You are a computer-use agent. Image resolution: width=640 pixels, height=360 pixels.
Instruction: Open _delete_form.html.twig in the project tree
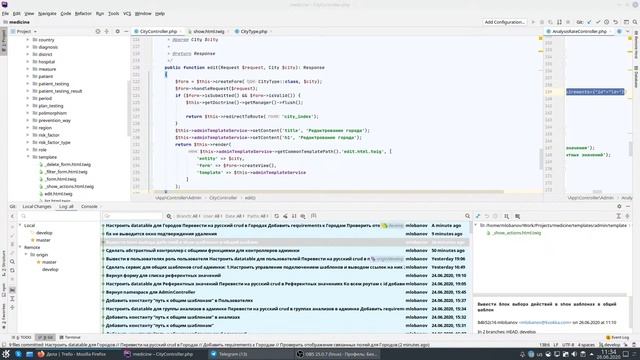[67, 164]
